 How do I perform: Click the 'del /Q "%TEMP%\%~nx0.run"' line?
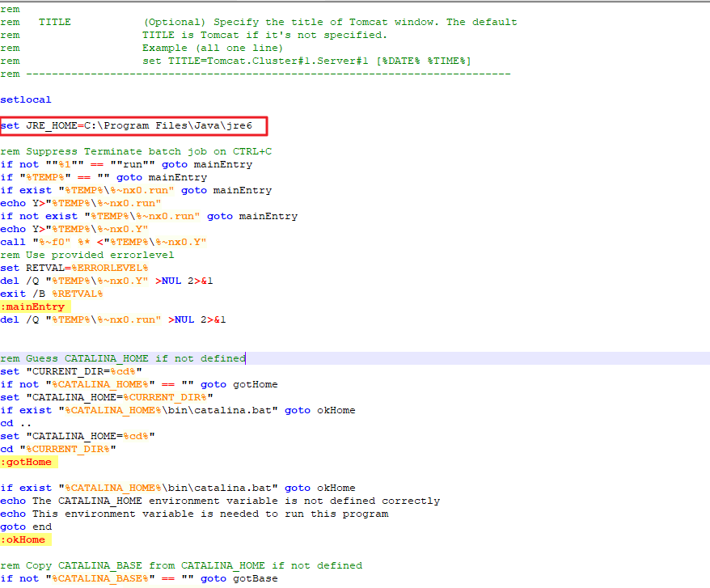coord(113,319)
